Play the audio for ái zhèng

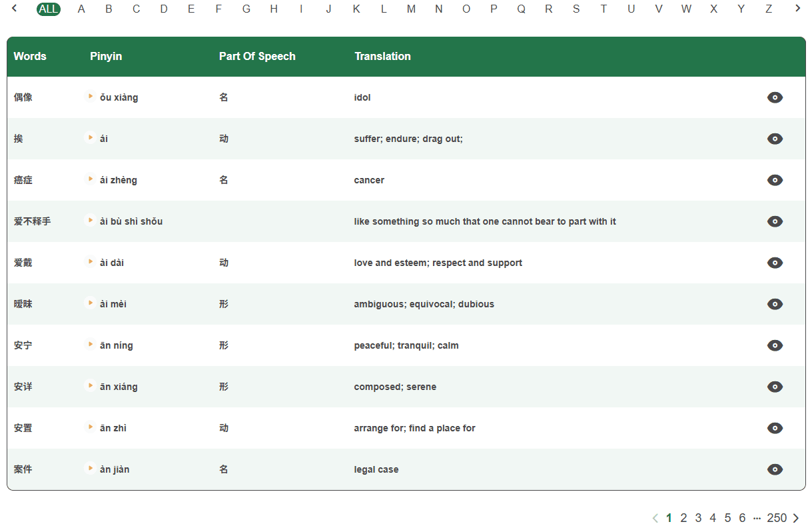point(90,180)
